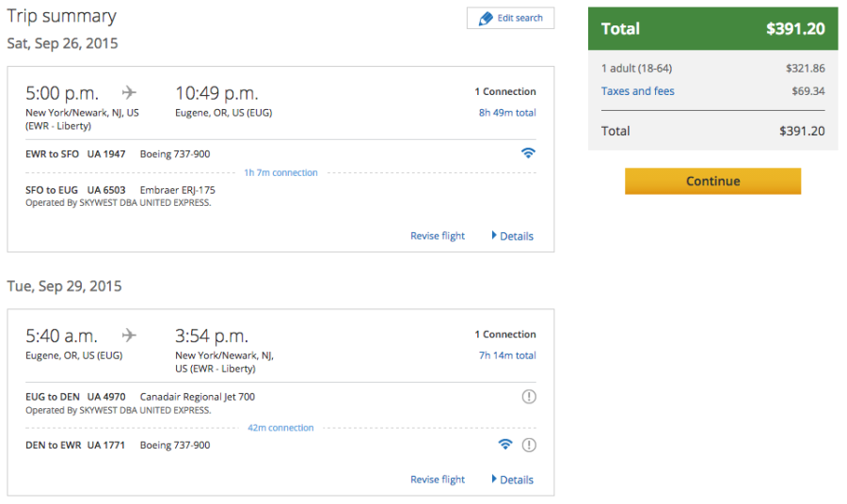Click the Wi-Fi icon on DEN to EWR flight

click(x=505, y=445)
